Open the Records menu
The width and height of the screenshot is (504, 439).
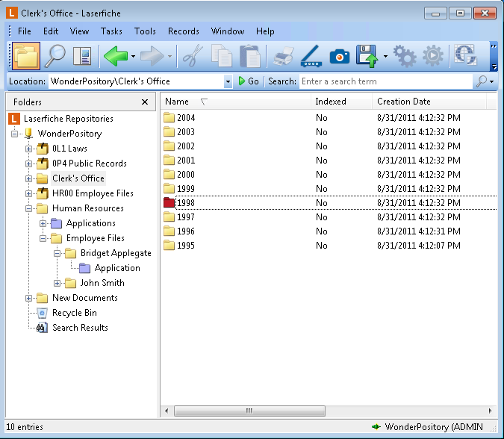(x=184, y=31)
